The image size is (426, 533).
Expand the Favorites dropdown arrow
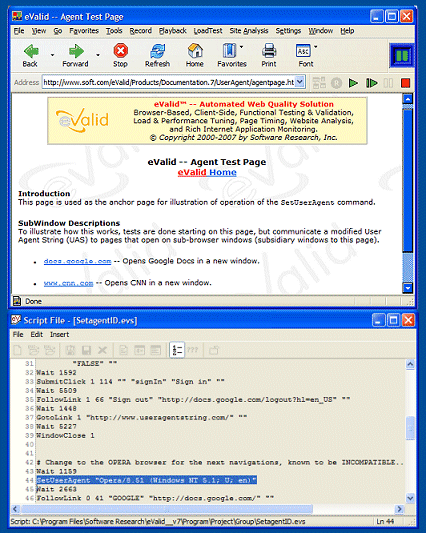pos(241,47)
